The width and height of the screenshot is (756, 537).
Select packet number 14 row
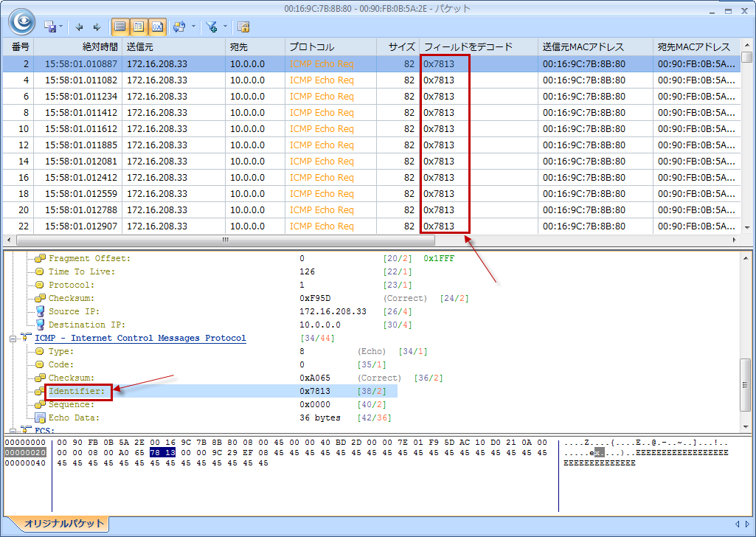point(221,161)
